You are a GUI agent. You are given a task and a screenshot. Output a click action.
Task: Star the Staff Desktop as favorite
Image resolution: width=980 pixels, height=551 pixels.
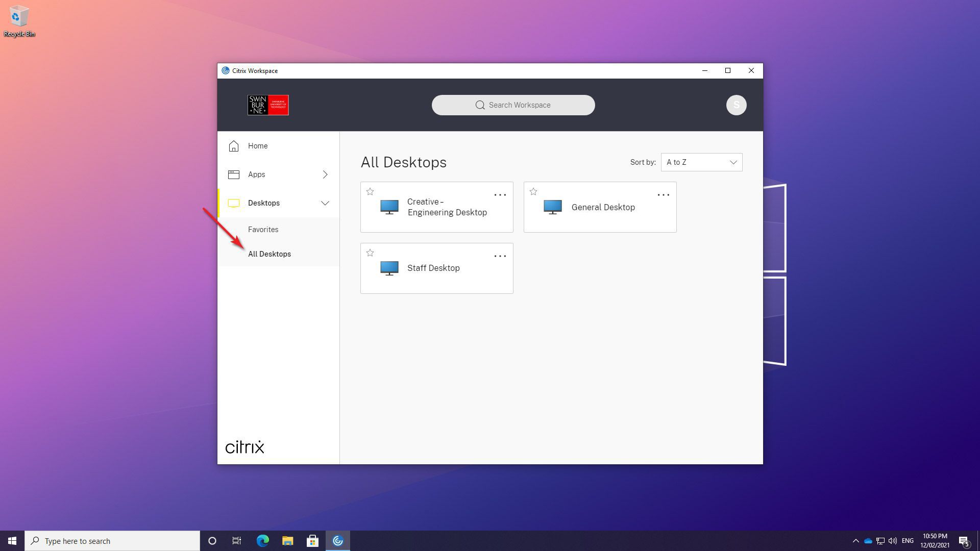pyautogui.click(x=370, y=253)
